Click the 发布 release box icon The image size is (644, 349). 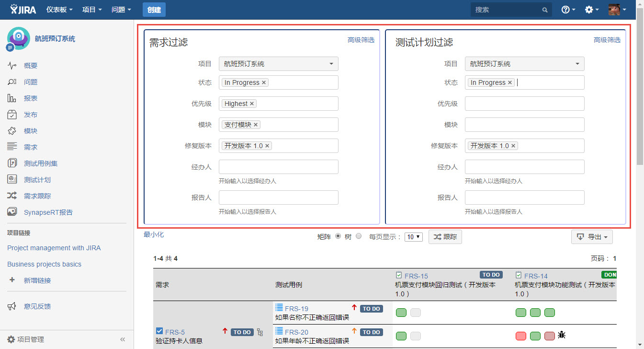(x=12, y=115)
